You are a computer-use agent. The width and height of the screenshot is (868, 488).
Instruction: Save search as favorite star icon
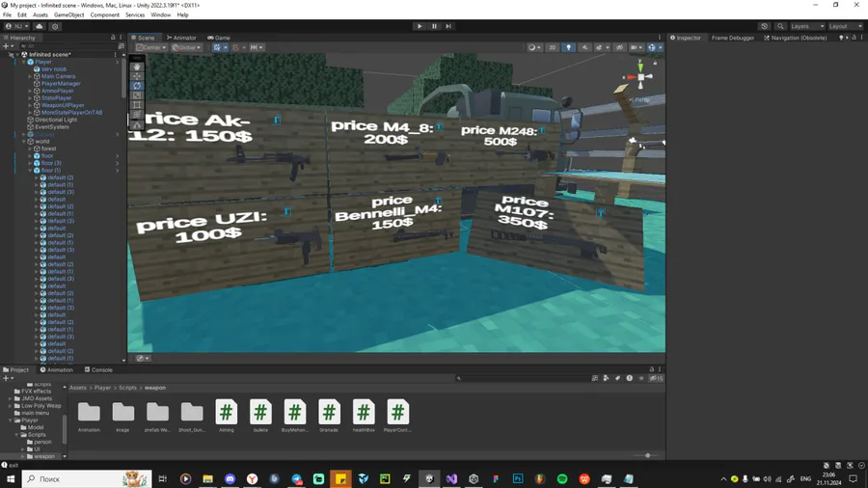[641, 378]
